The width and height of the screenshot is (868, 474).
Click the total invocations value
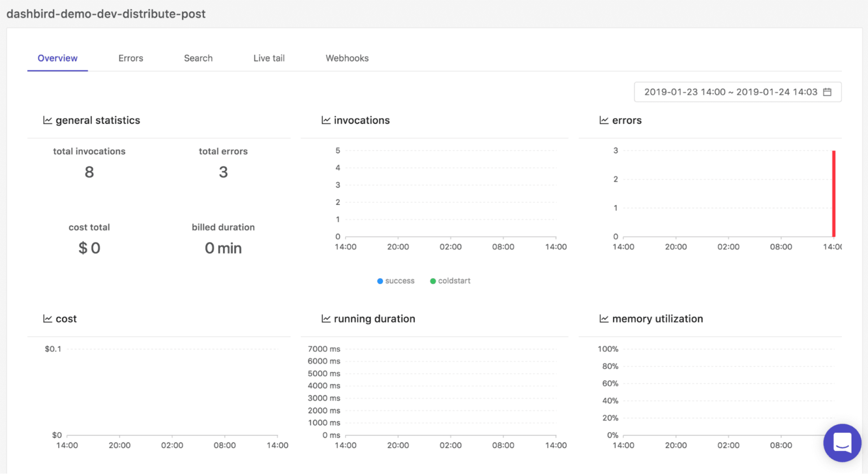point(89,172)
